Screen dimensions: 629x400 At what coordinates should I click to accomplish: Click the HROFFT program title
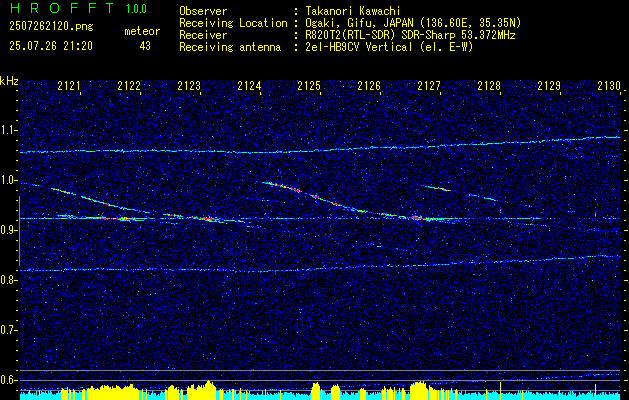[x=62, y=8]
